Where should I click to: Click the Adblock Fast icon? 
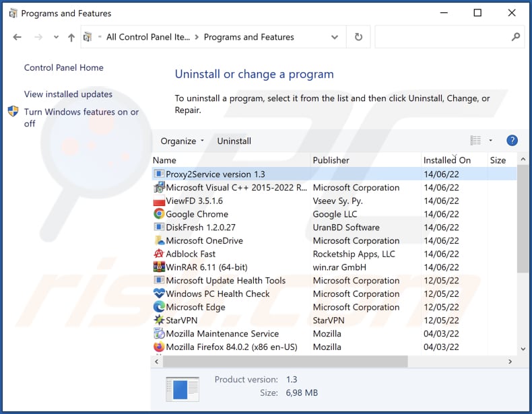pos(159,254)
